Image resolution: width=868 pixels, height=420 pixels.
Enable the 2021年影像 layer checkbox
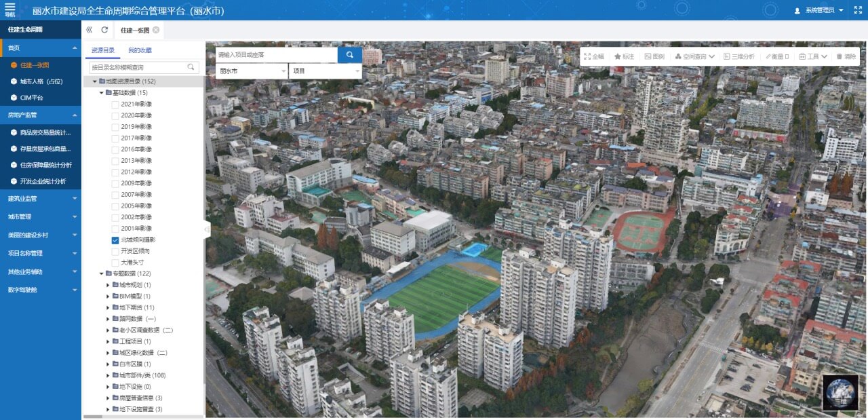[x=115, y=104]
